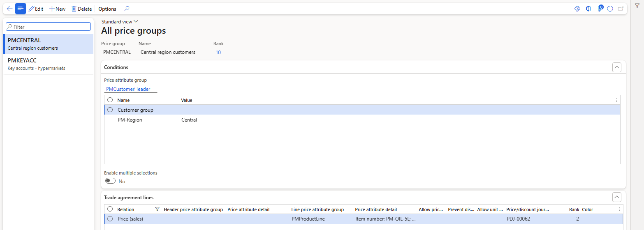
Task: Click the Customer group name cell
Action: coord(135,110)
